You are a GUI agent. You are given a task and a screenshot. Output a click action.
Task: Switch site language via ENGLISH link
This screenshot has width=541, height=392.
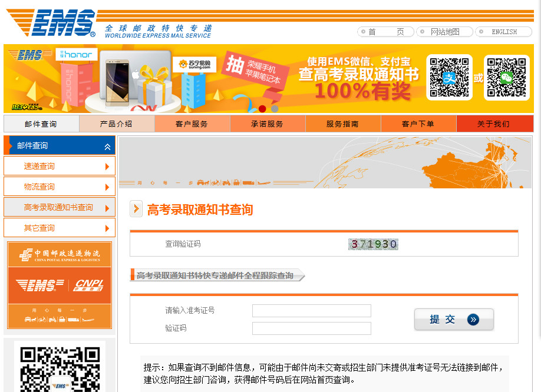coord(504,32)
